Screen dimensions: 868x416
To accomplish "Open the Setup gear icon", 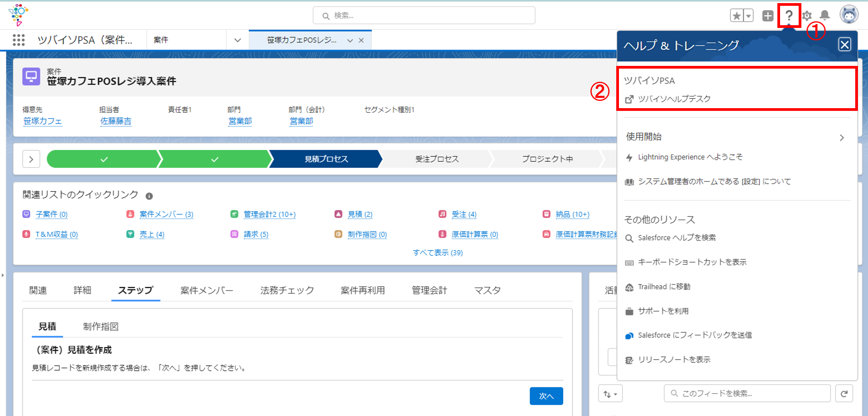I will (807, 16).
